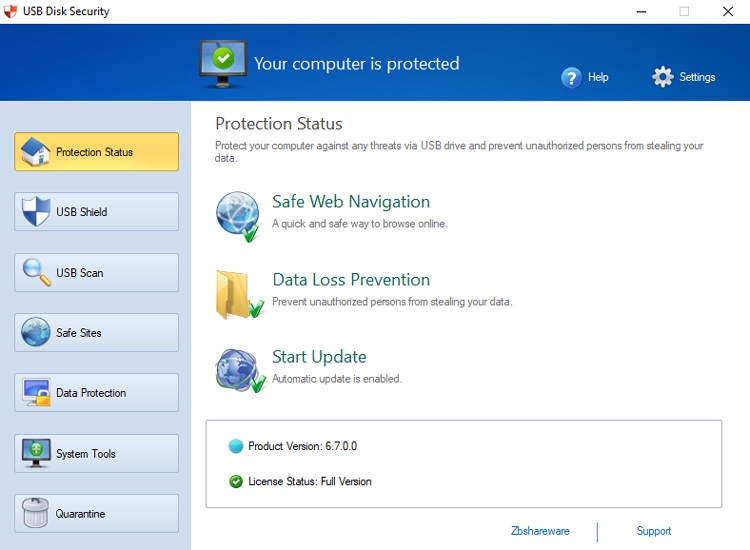Click the Safe Web Navigation globe icon

tap(238, 217)
